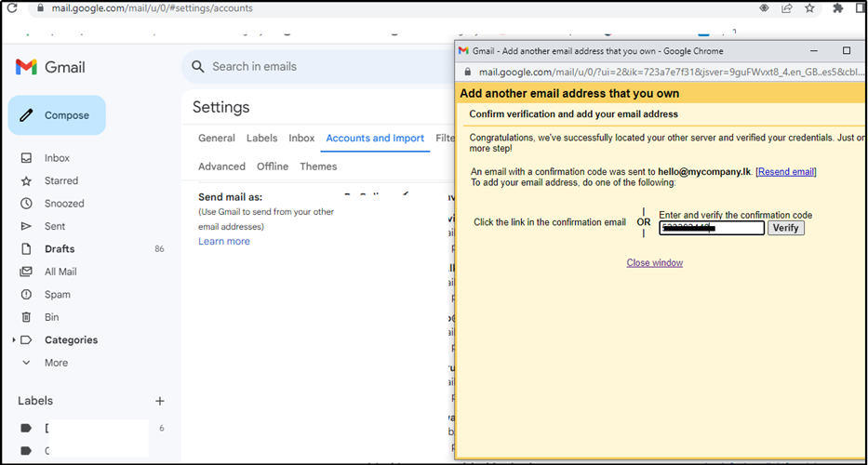Open the Starred folder
The image size is (868, 465).
coord(60,180)
